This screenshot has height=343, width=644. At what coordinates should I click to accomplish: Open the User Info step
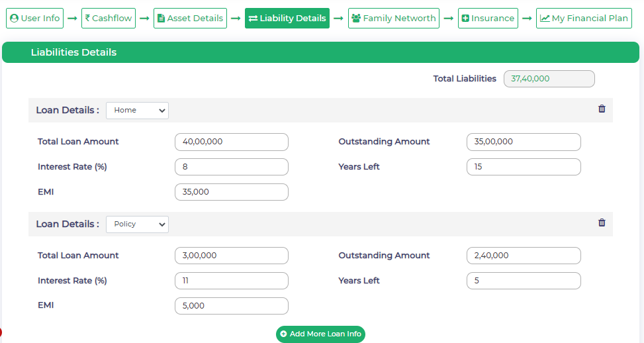[35, 19]
